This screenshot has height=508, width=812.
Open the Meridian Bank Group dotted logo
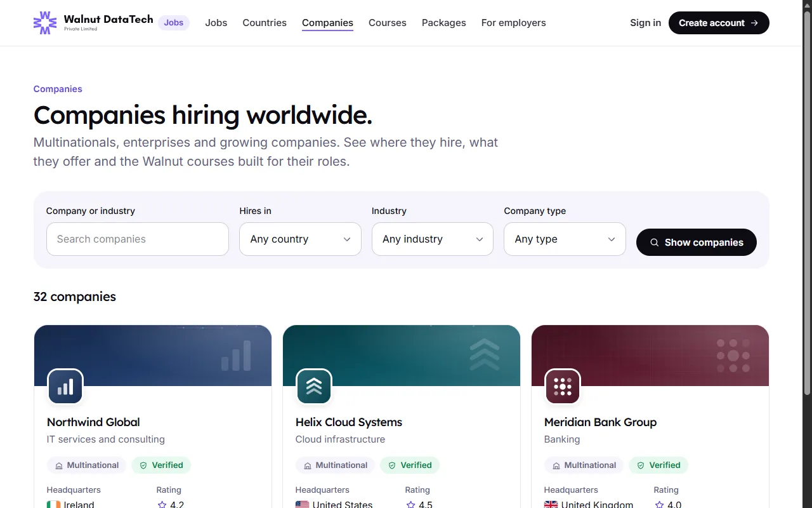click(x=563, y=387)
